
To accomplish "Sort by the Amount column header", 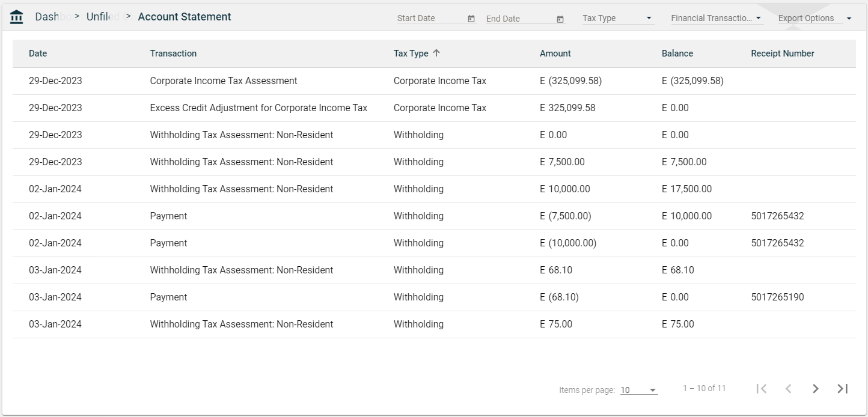I will 555,53.
